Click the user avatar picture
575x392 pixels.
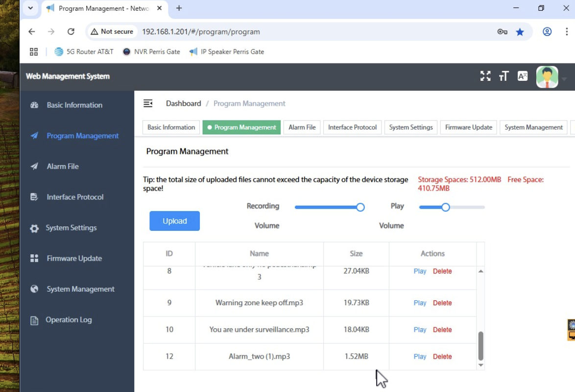(547, 77)
